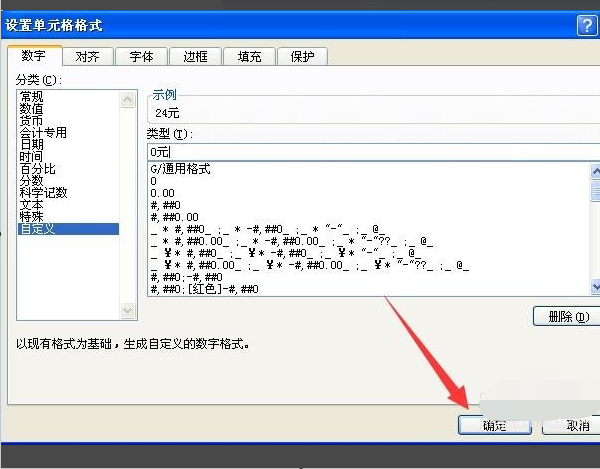Select the 自定义 category

[68, 229]
